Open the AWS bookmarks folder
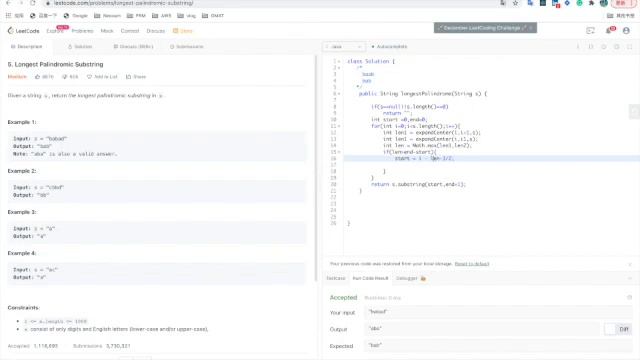The width and height of the screenshot is (640, 360). pos(162,16)
